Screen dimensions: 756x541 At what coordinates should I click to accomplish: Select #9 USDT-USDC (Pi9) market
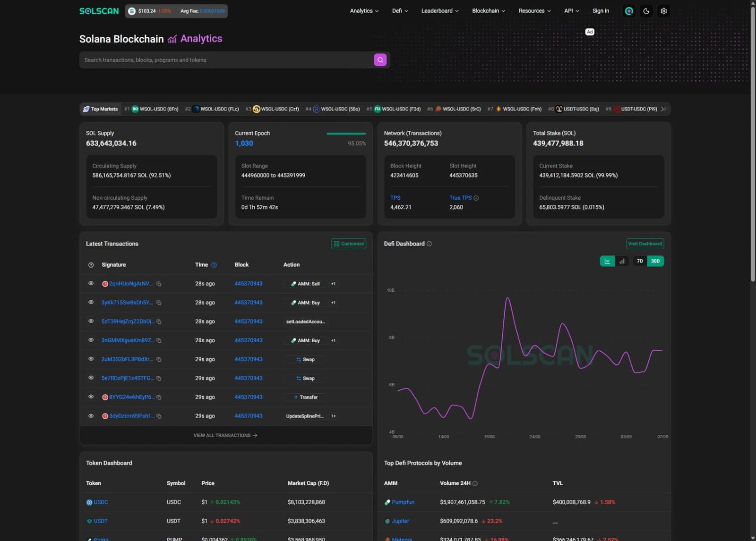tap(631, 109)
